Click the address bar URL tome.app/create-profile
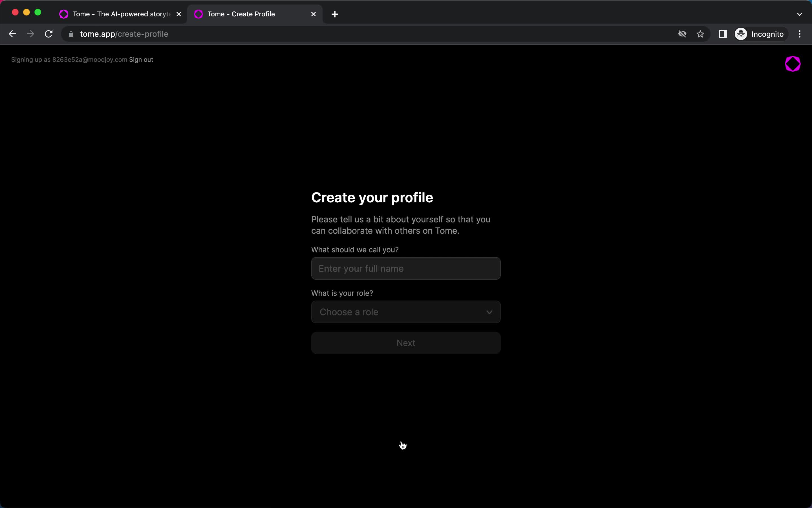812x508 pixels. click(124, 34)
